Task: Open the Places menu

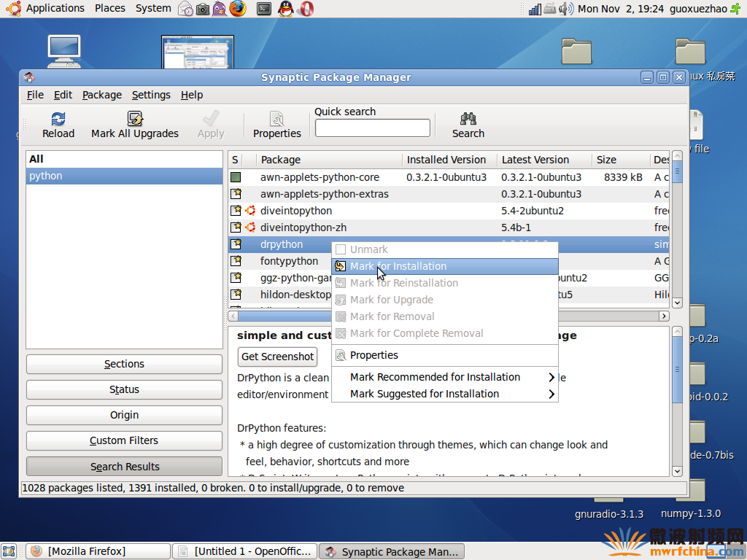Action: 109,9
